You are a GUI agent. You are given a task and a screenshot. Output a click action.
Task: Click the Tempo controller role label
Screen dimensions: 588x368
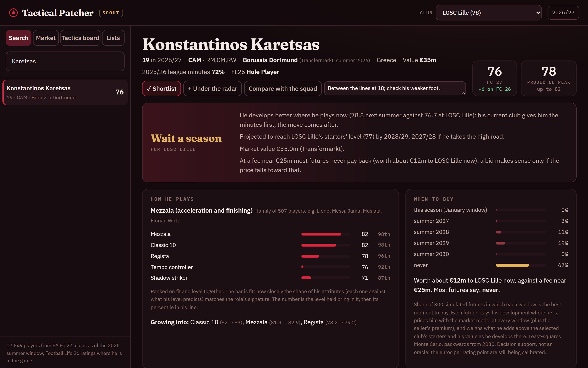pyautogui.click(x=171, y=267)
